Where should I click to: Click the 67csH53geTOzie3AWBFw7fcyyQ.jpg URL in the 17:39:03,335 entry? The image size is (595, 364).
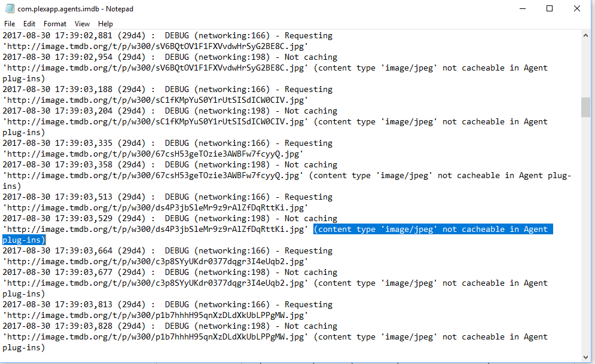tap(153, 154)
